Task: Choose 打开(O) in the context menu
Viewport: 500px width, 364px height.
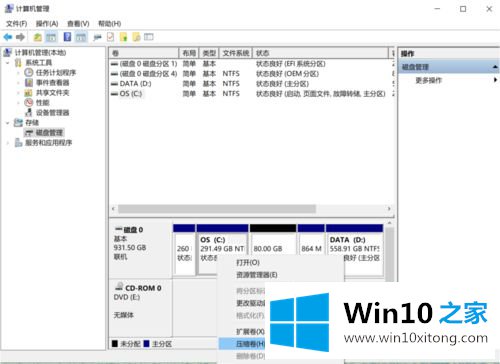Action: click(248, 263)
